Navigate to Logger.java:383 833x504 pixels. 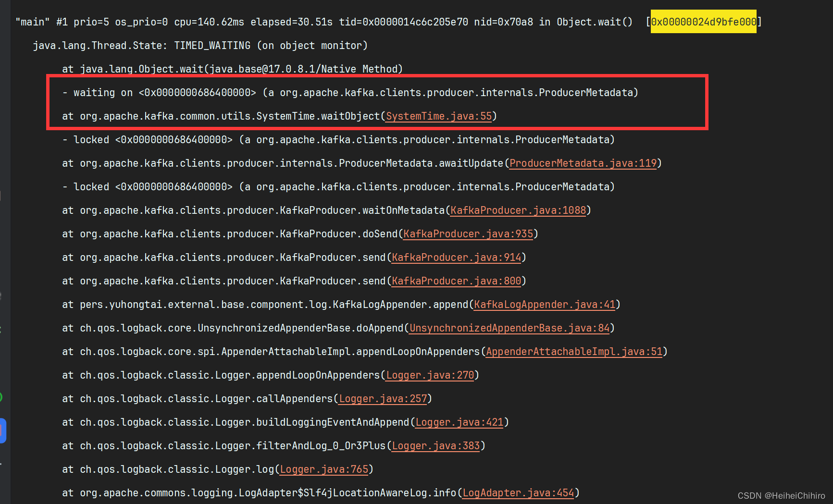pyautogui.click(x=436, y=446)
